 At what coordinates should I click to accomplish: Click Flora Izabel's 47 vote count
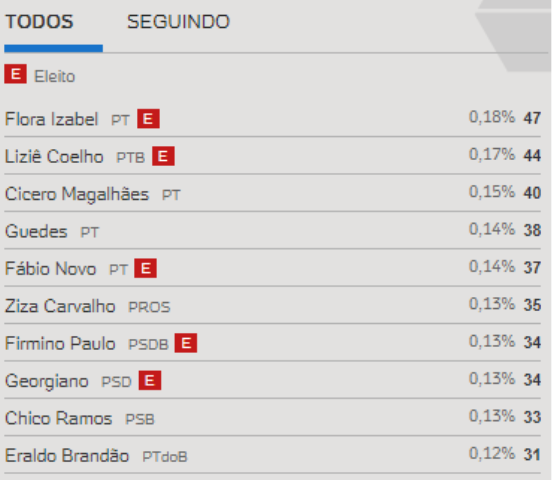click(x=532, y=118)
